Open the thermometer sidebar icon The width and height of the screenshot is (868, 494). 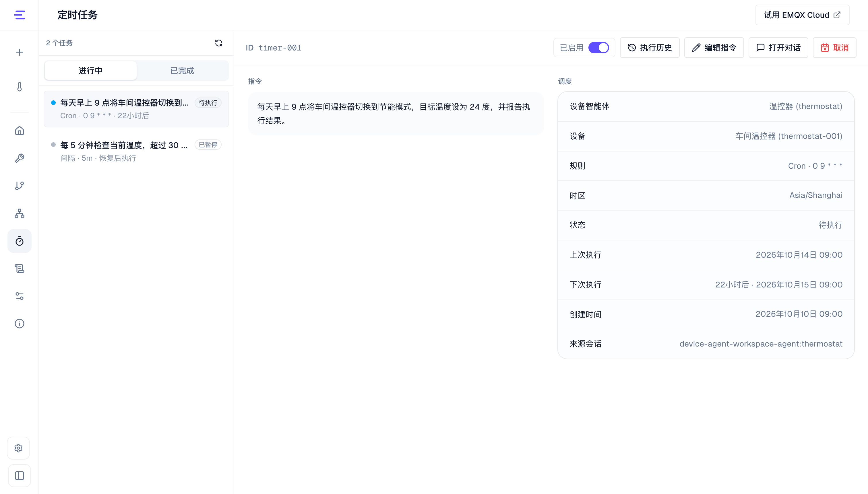pyautogui.click(x=19, y=87)
